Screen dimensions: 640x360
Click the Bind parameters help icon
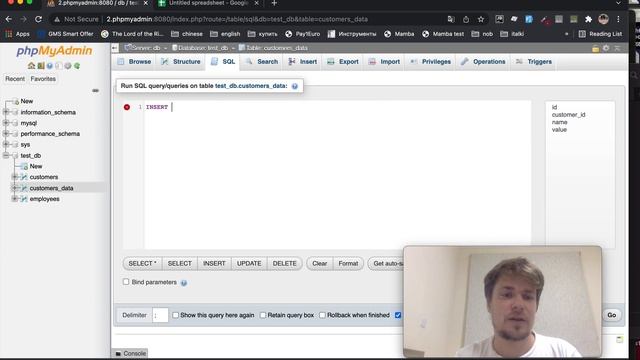coord(184,283)
